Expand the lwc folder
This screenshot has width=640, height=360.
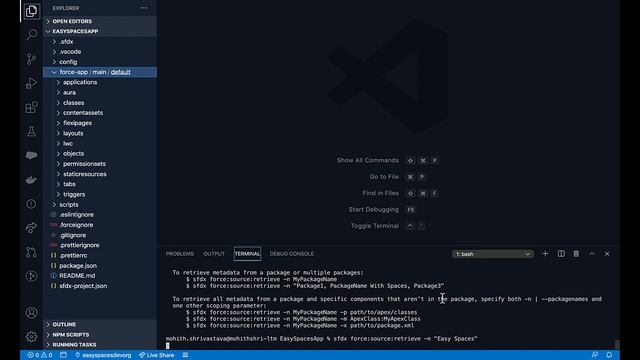[x=100, y=144]
